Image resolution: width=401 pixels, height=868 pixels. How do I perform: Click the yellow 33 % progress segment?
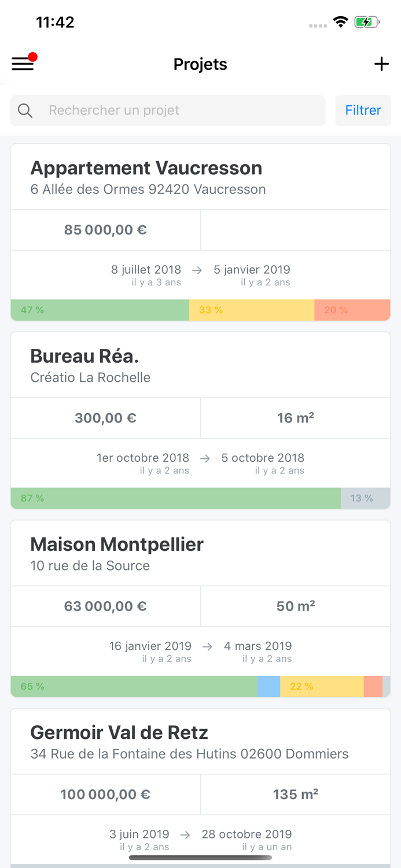point(252,310)
